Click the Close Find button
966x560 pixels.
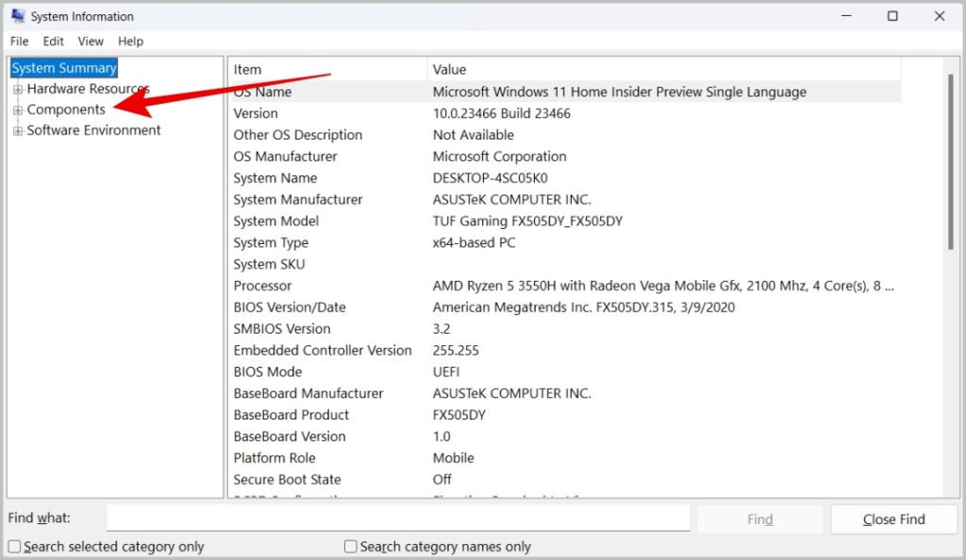point(893,519)
